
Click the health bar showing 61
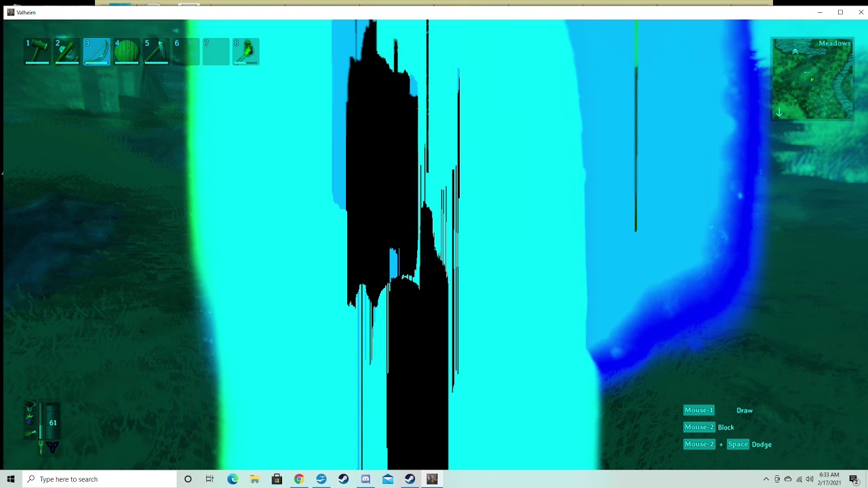(x=52, y=421)
